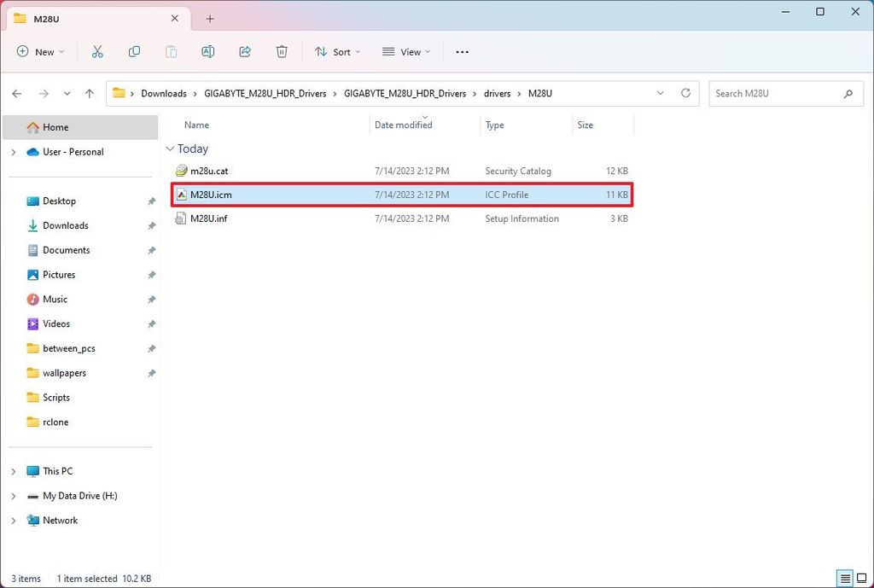This screenshot has width=874, height=588.
Task: Collapse the Today group
Action: (171, 148)
